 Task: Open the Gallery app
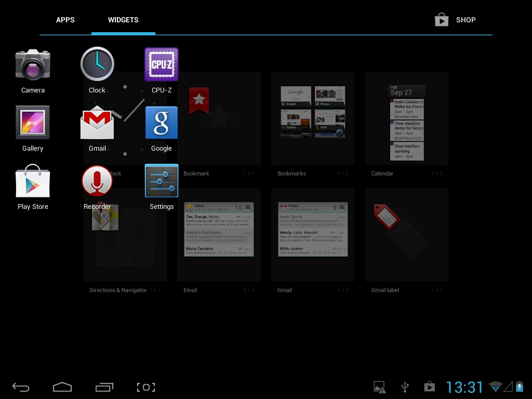[33, 123]
